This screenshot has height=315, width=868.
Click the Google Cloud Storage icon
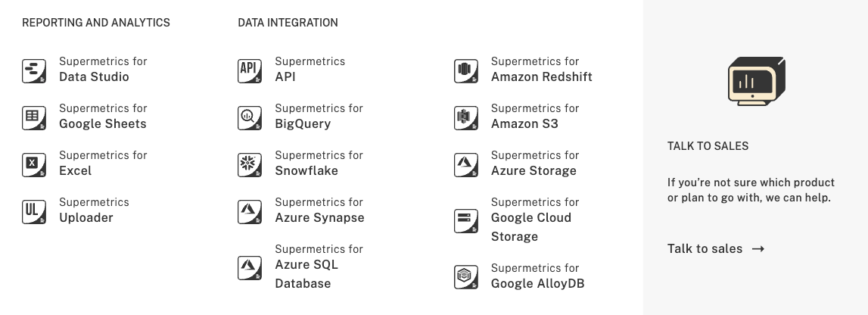(x=466, y=220)
